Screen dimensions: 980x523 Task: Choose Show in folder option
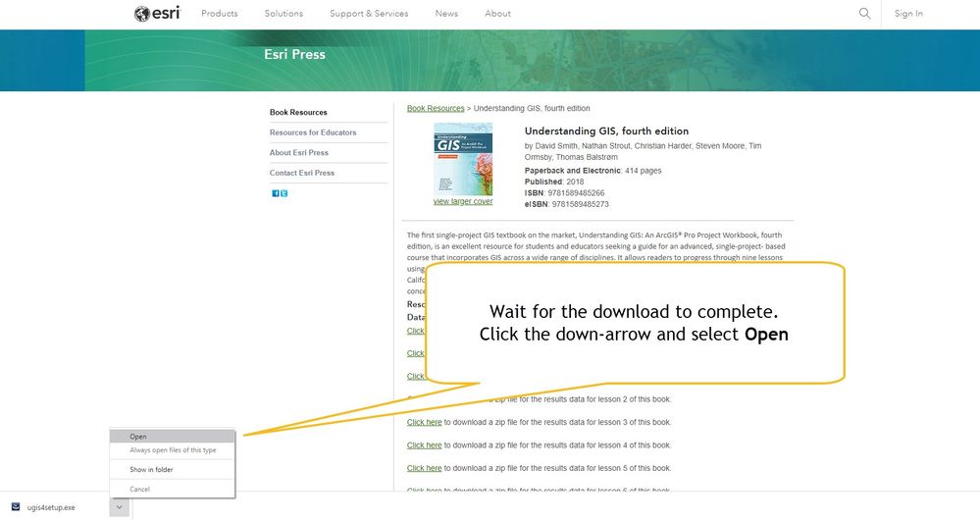pos(173,469)
